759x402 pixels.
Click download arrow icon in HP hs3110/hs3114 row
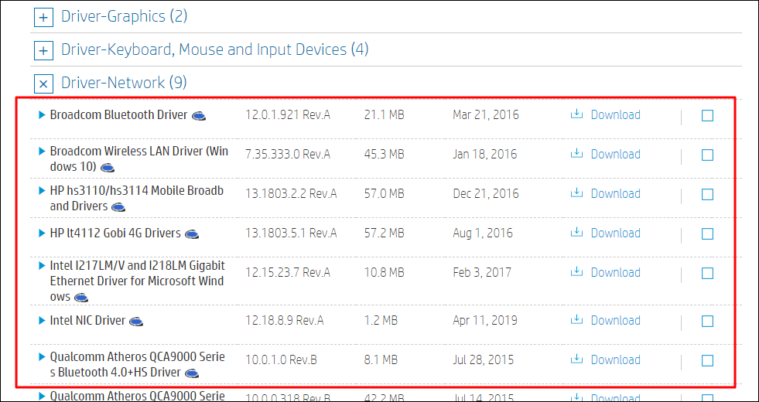tap(577, 193)
